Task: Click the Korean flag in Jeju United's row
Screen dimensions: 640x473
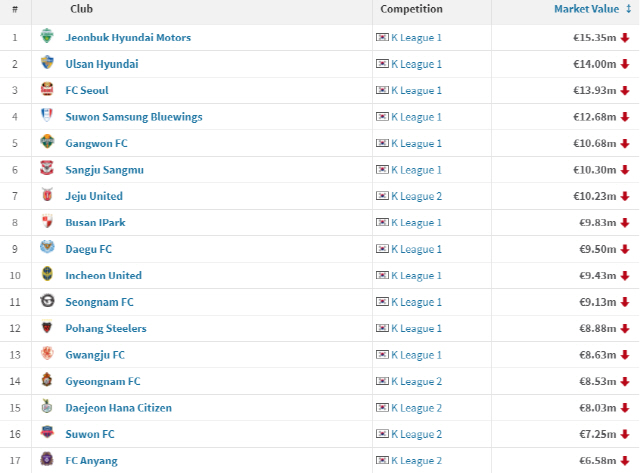Action: pos(382,196)
